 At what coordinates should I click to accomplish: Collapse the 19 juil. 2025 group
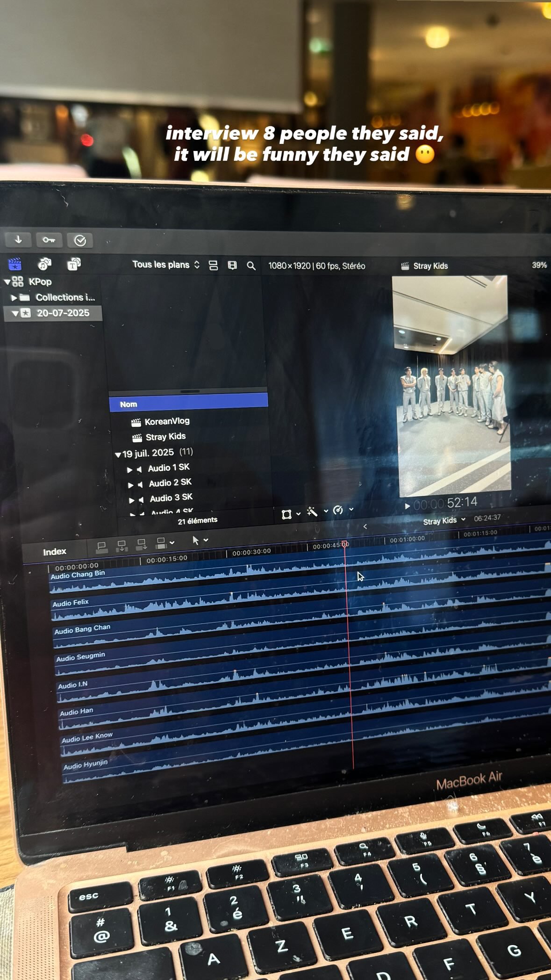[118, 454]
